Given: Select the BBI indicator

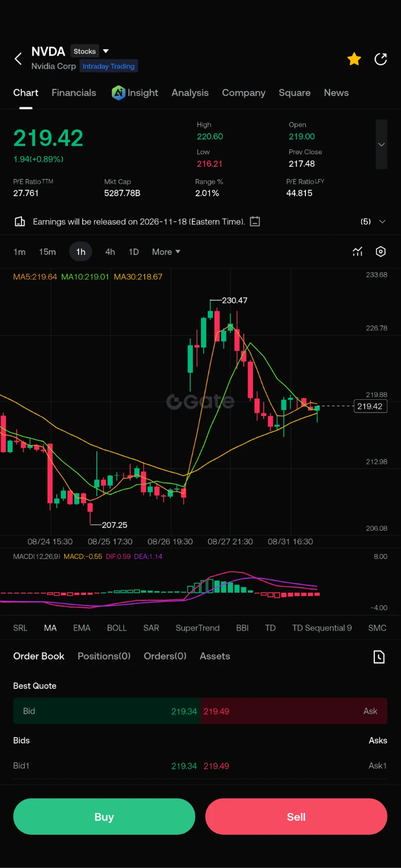Looking at the screenshot, I should 243,628.
